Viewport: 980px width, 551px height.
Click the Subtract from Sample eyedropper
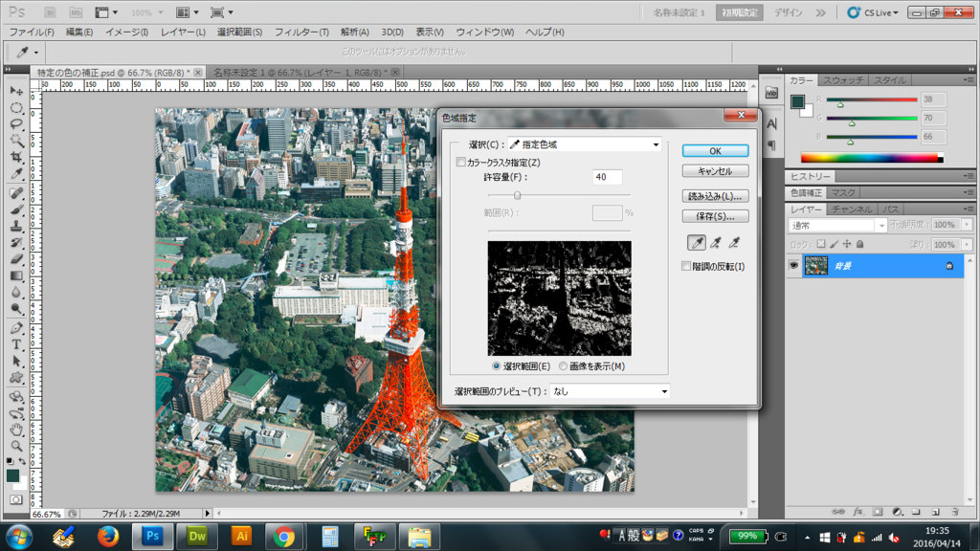coord(734,243)
